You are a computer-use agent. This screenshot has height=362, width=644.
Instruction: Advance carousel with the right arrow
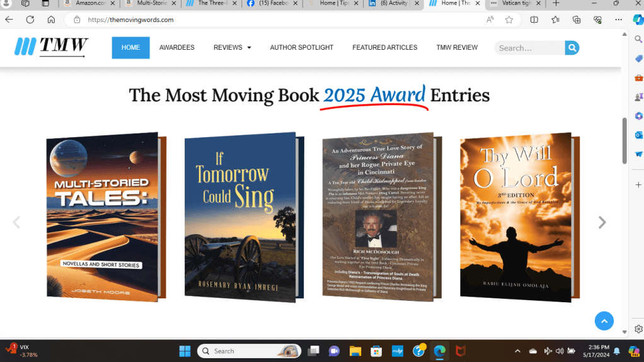pos(602,222)
